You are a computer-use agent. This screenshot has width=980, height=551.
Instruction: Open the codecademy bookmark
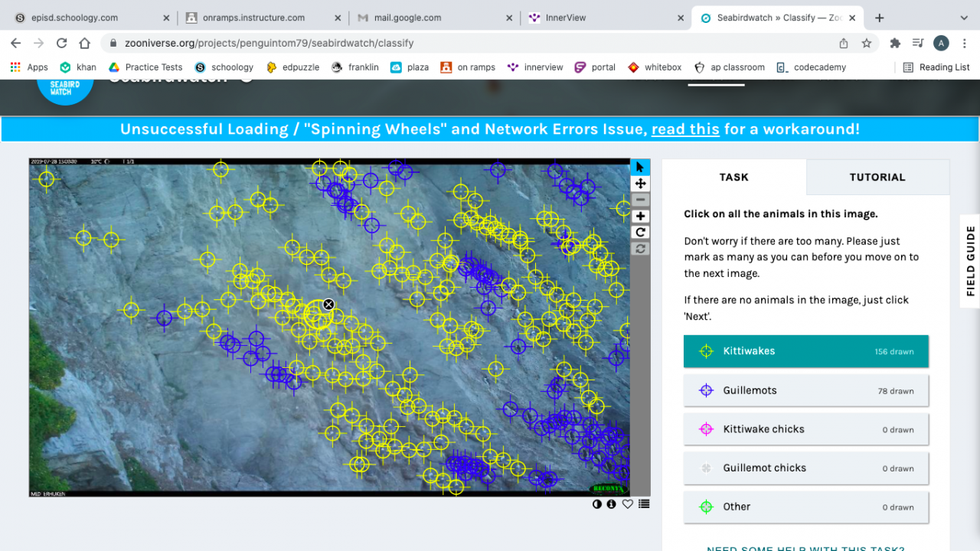coord(811,67)
